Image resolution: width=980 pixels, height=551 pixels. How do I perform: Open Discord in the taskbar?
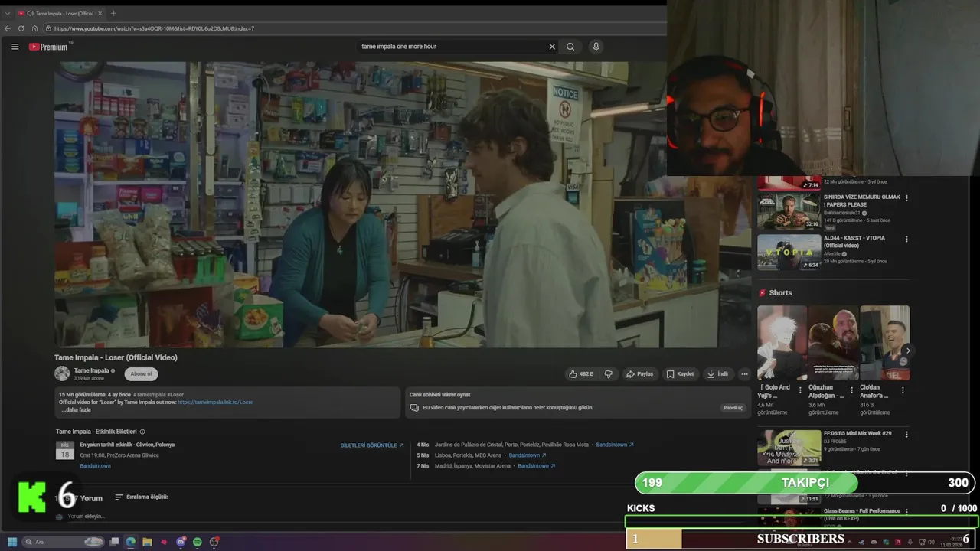coord(181,542)
